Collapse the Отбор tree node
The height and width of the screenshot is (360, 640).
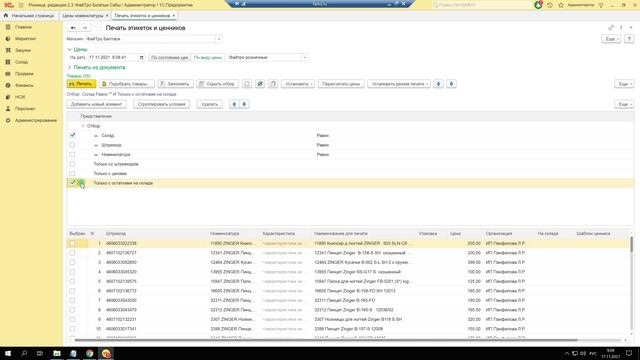tap(83, 126)
